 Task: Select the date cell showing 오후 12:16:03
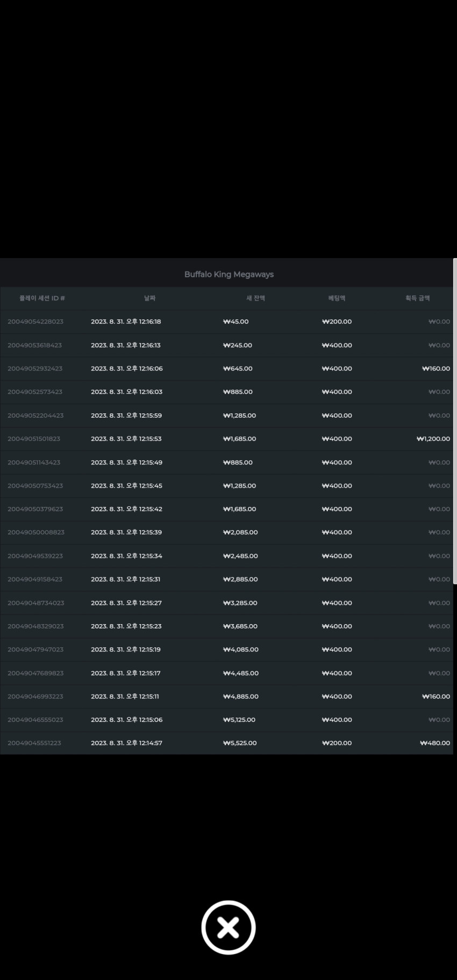(x=127, y=392)
